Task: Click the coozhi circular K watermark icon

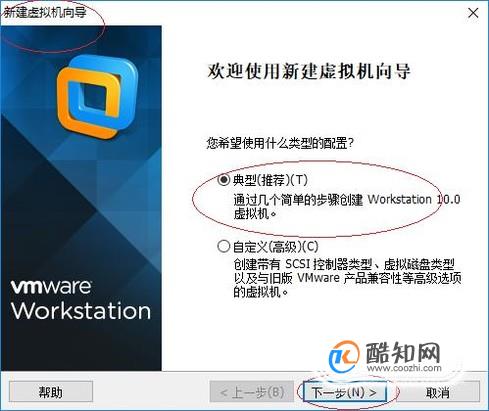Action: pyautogui.click(x=344, y=357)
